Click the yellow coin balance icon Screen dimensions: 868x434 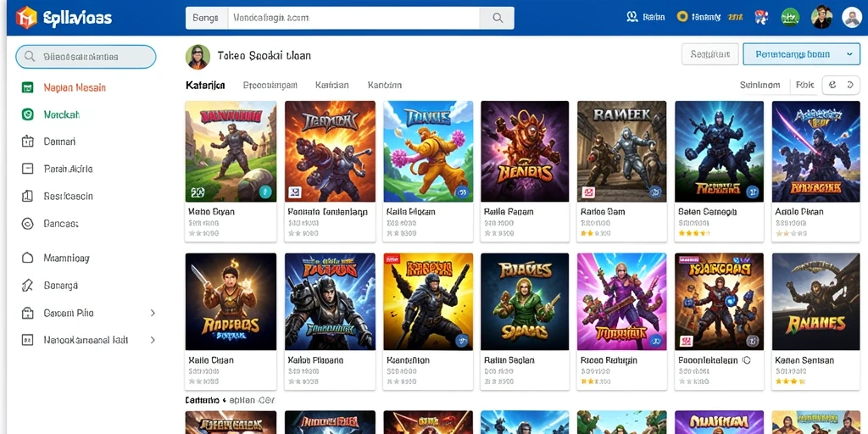(682, 17)
